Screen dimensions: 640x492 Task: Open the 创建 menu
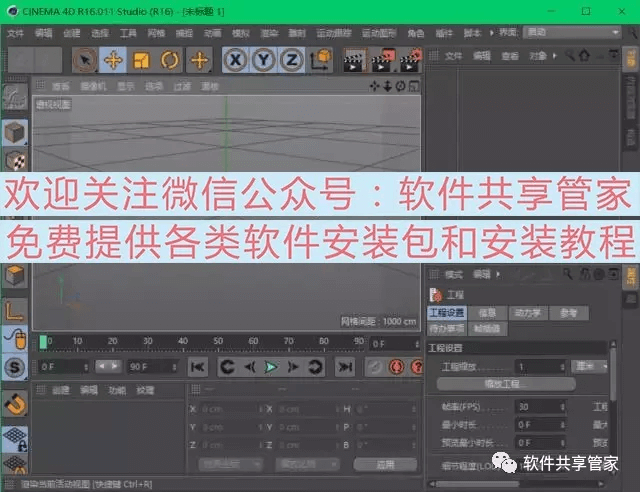click(71, 33)
